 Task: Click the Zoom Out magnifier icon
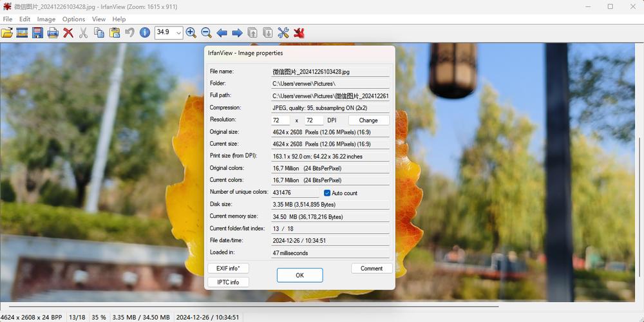click(206, 33)
